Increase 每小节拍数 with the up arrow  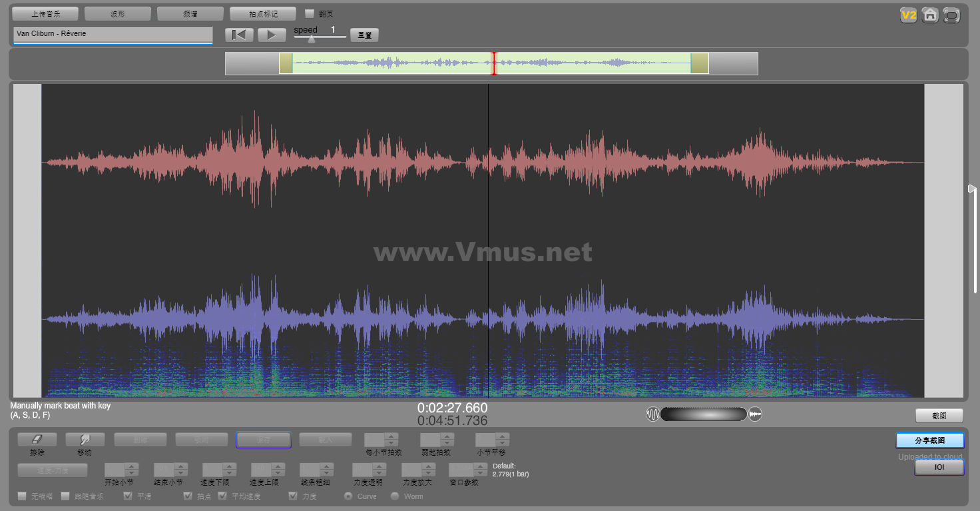[x=391, y=436]
